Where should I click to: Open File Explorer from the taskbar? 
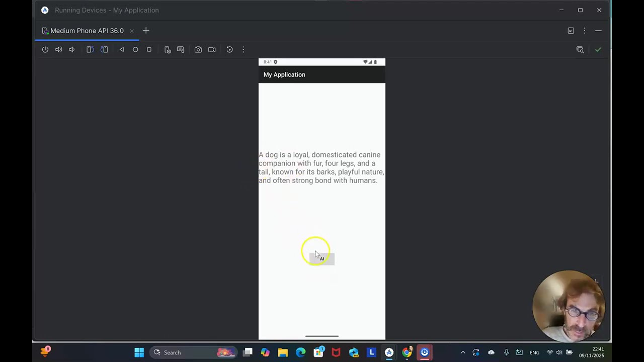[283, 352]
